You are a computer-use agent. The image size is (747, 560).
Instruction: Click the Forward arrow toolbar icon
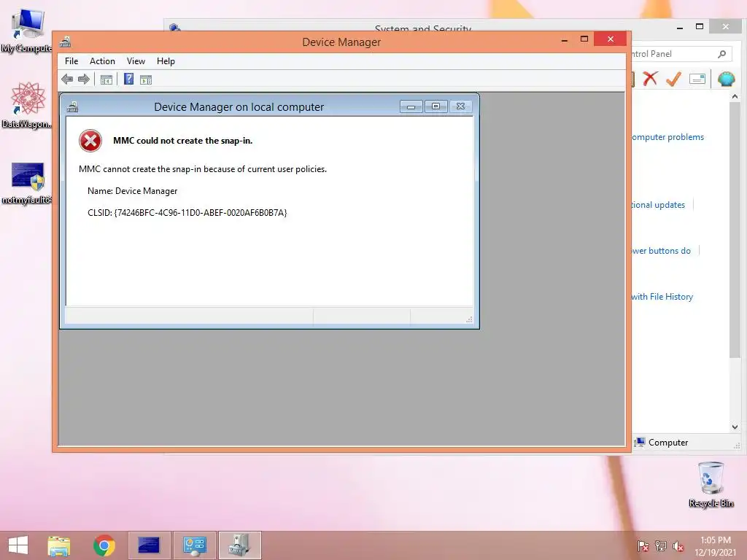click(x=83, y=79)
